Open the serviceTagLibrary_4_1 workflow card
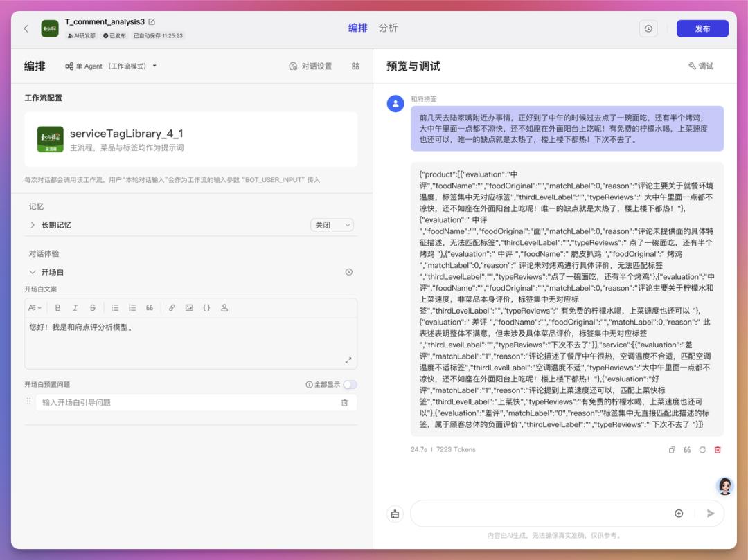 pos(191,139)
